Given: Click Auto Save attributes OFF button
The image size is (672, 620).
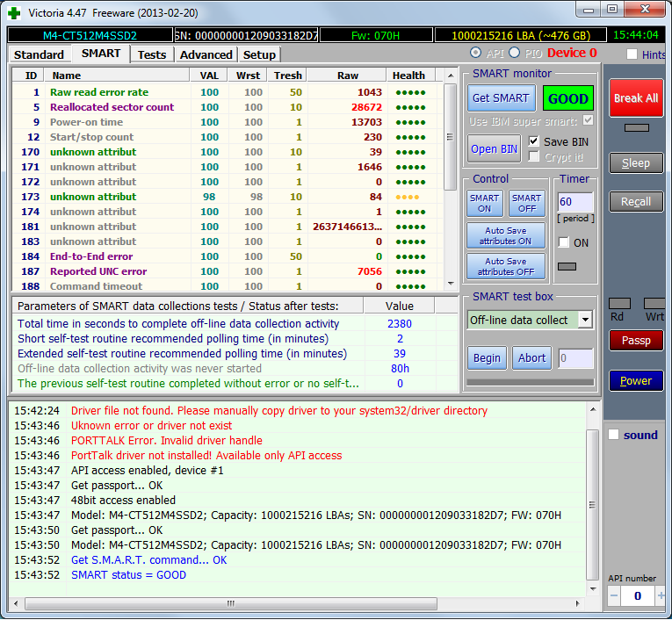Looking at the screenshot, I should click(506, 266).
